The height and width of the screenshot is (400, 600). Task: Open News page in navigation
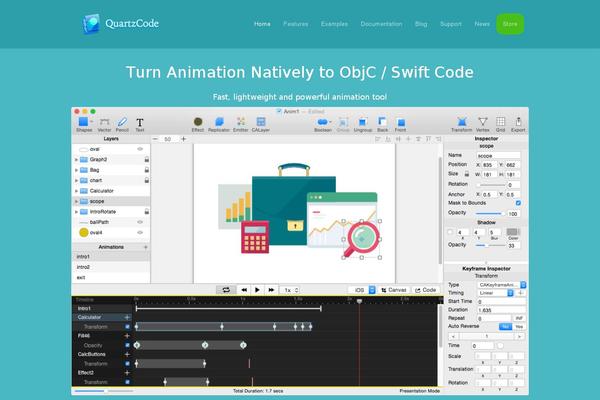pyautogui.click(x=482, y=24)
